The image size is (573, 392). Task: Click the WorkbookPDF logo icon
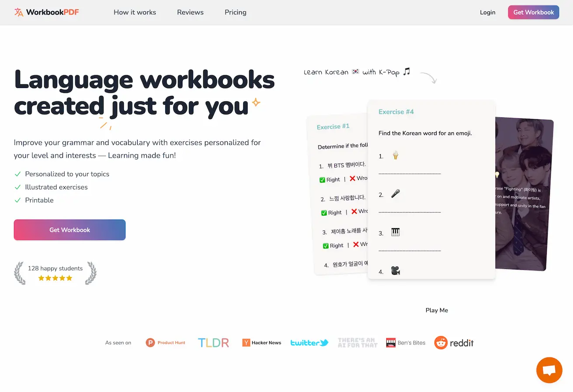click(18, 12)
